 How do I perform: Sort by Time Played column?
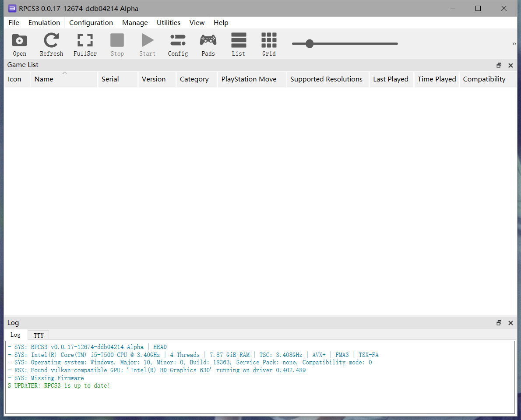[x=437, y=79]
